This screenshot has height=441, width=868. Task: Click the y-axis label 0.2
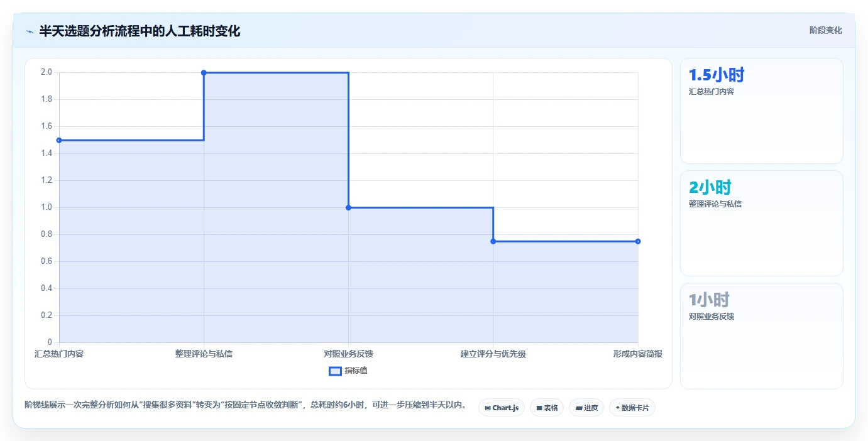coord(47,315)
